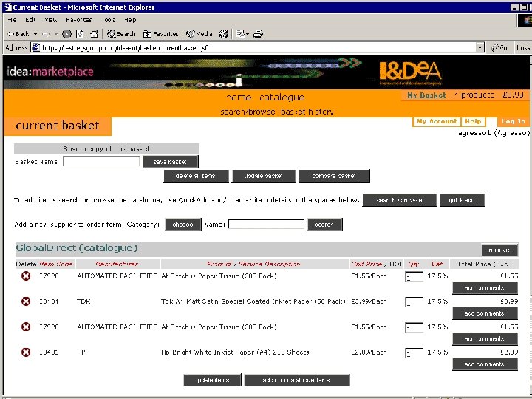Click the I&DeA logo in the banner
532x399 pixels.
pyautogui.click(x=410, y=72)
